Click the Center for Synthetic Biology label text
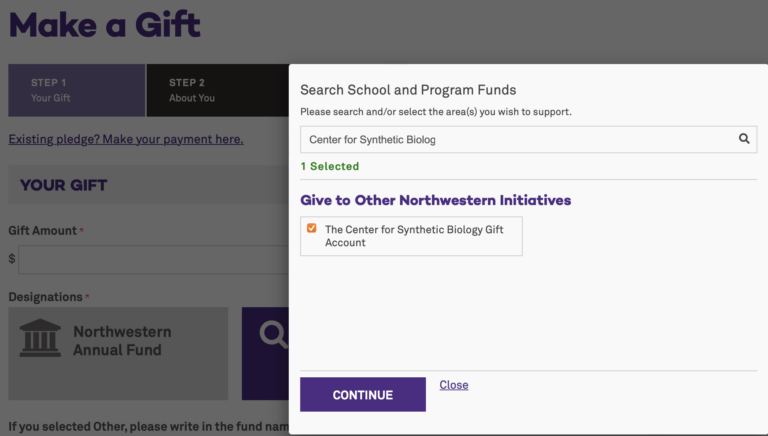The width and height of the screenshot is (768, 436). tap(414, 236)
